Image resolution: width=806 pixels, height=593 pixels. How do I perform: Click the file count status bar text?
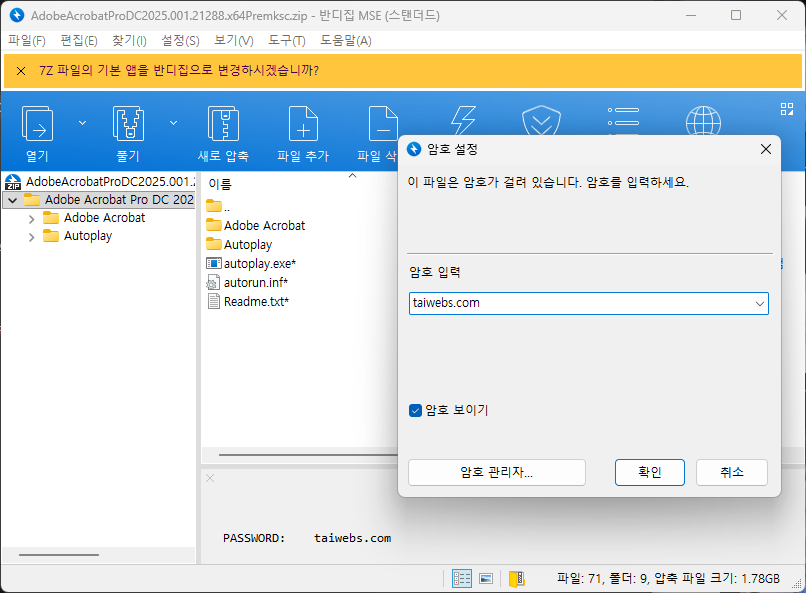668,579
